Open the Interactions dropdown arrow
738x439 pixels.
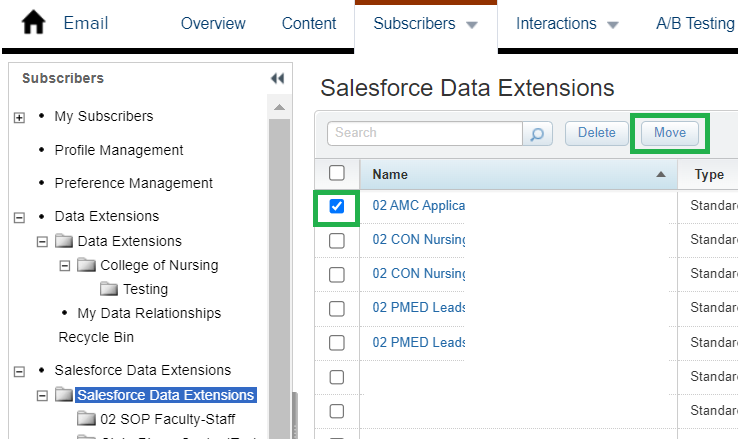[613, 25]
